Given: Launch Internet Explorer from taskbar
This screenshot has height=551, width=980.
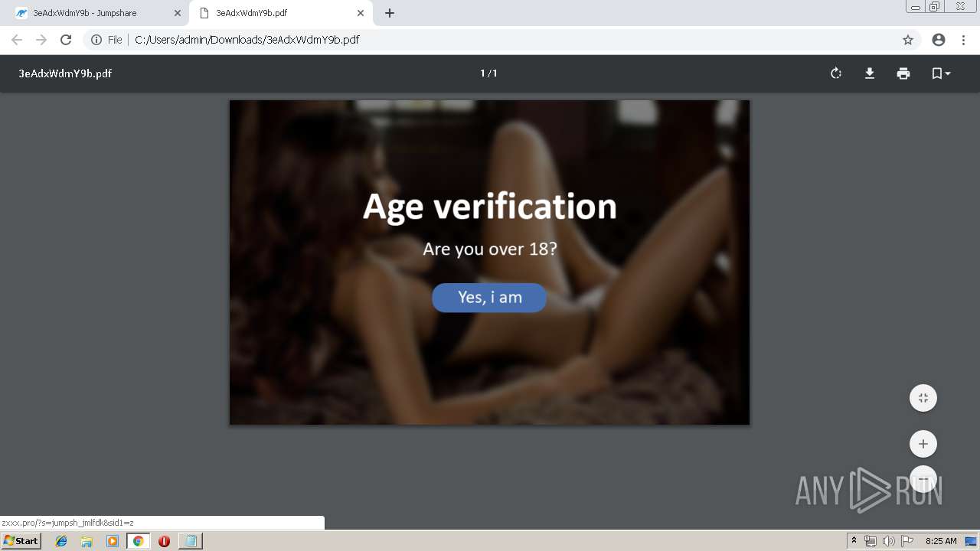Looking at the screenshot, I should [x=61, y=541].
